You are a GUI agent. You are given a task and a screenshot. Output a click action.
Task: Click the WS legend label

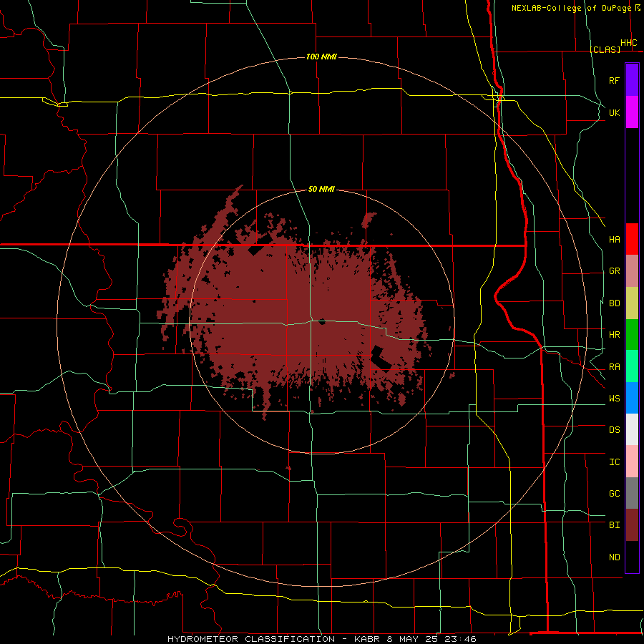click(x=614, y=399)
